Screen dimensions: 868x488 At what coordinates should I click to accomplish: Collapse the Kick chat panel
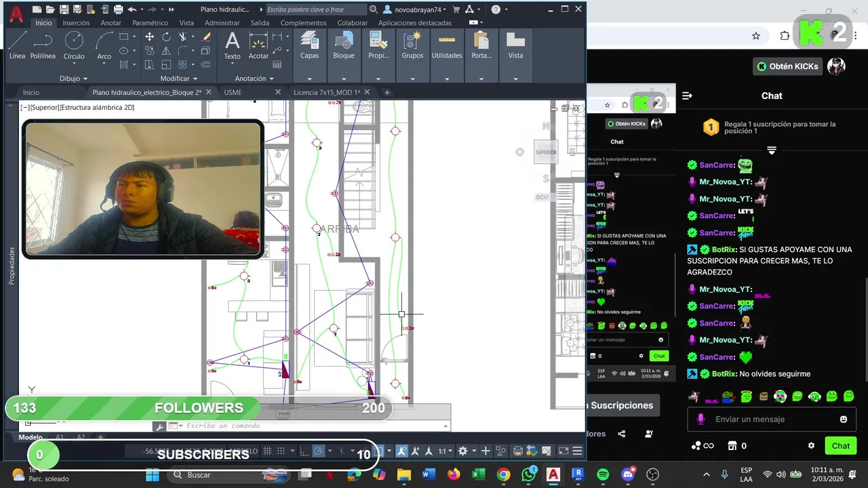[x=687, y=96]
